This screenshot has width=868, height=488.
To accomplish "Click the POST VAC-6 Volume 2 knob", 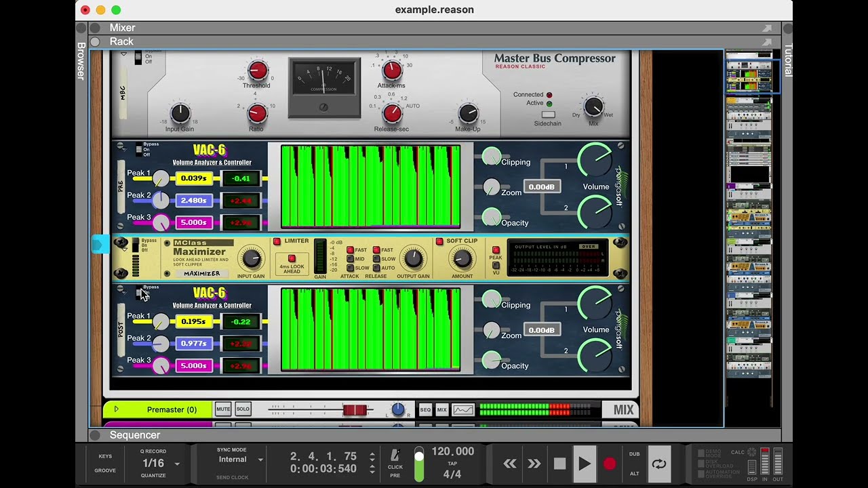I will [595, 357].
